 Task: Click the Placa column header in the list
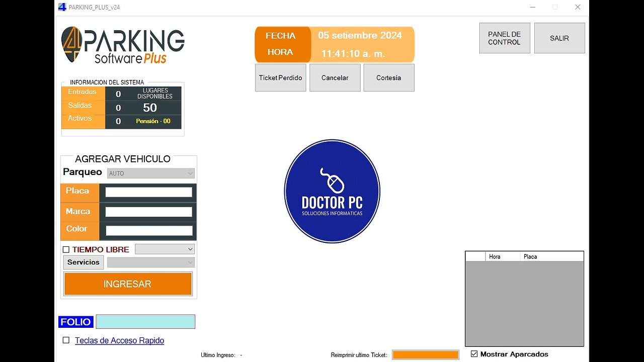[551, 256]
